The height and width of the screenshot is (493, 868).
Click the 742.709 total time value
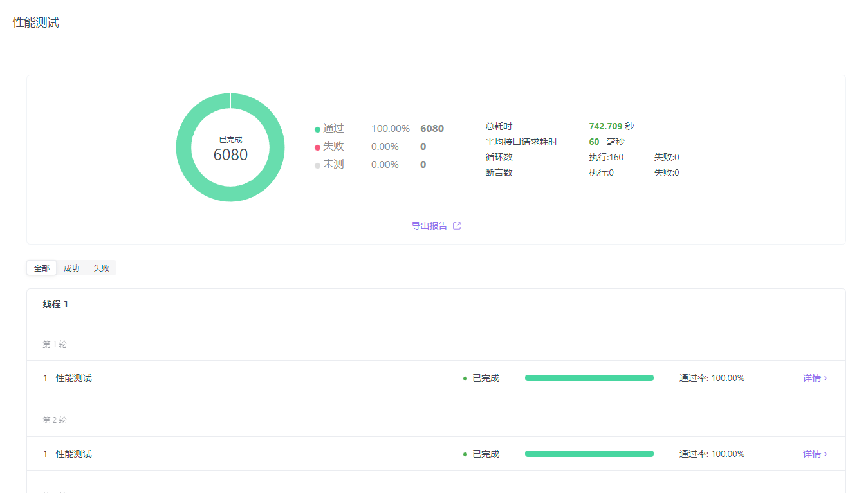click(x=605, y=127)
